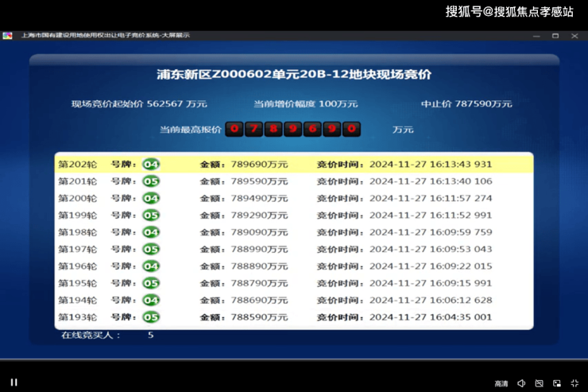Click the red digit 7 in price display
The image size is (588, 392).
click(254, 129)
